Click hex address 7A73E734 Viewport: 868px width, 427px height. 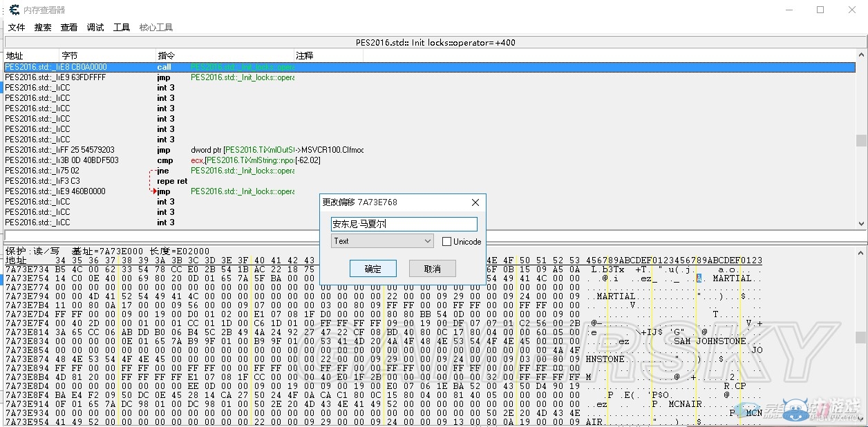(27, 269)
